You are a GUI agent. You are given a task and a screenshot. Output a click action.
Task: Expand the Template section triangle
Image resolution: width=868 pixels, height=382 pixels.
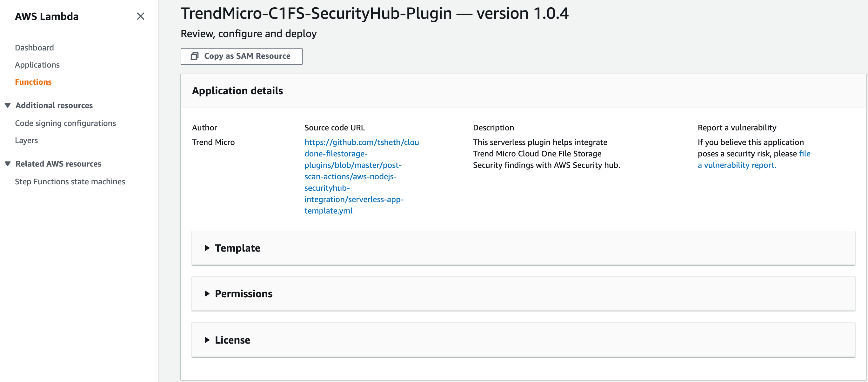click(207, 248)
